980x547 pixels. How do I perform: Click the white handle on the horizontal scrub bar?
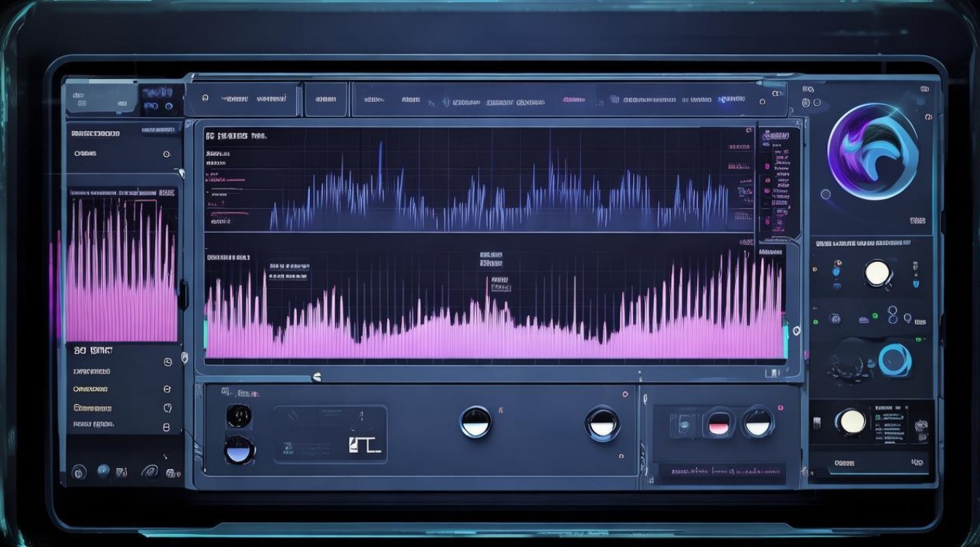pos(316,377)
